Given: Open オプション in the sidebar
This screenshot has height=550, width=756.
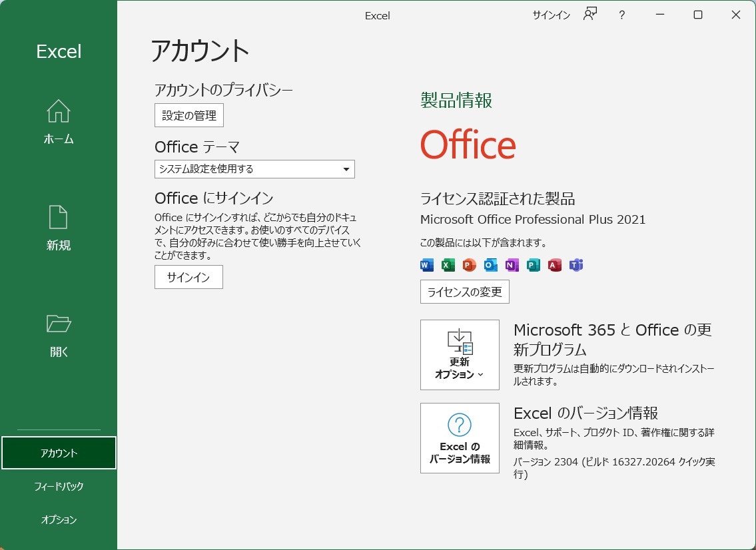Looking at the screenshot, I should [x=59, y=519].
